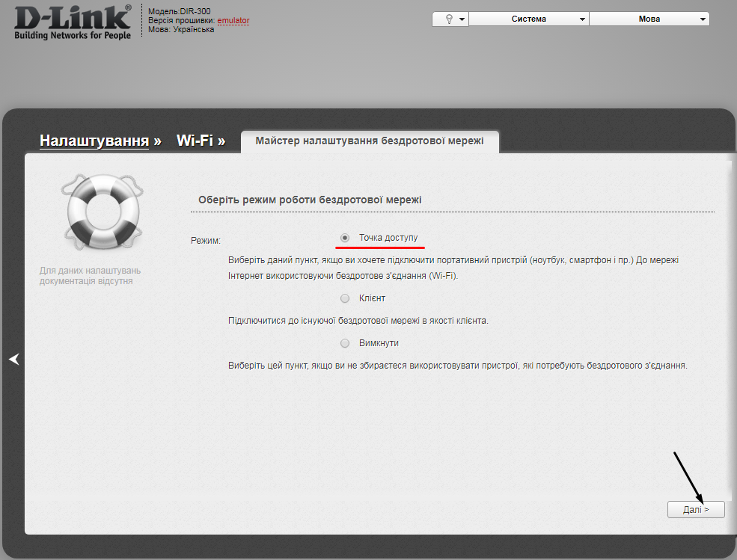Viewport: 737px width, 560px height.
Task: Go to Налаштування breadcrumb link
Action: tap(94, 141)
